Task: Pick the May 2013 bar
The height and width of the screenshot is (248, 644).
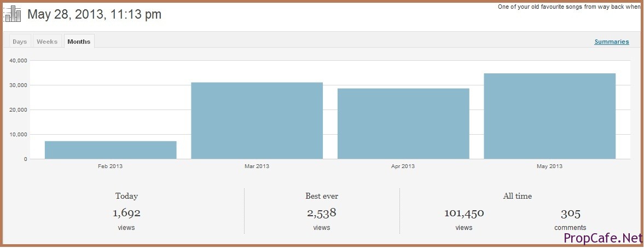Action: click(x=549, y=116)
